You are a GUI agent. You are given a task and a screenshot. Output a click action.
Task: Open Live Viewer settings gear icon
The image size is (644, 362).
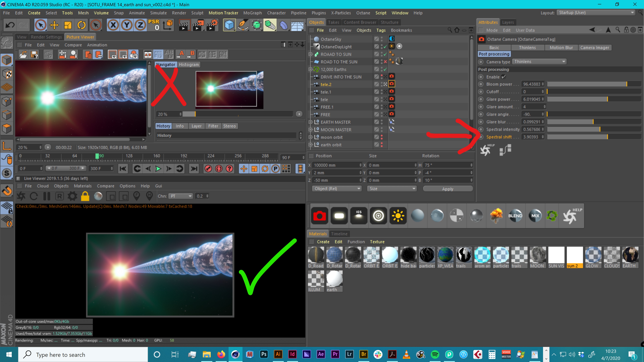(72, 196)
